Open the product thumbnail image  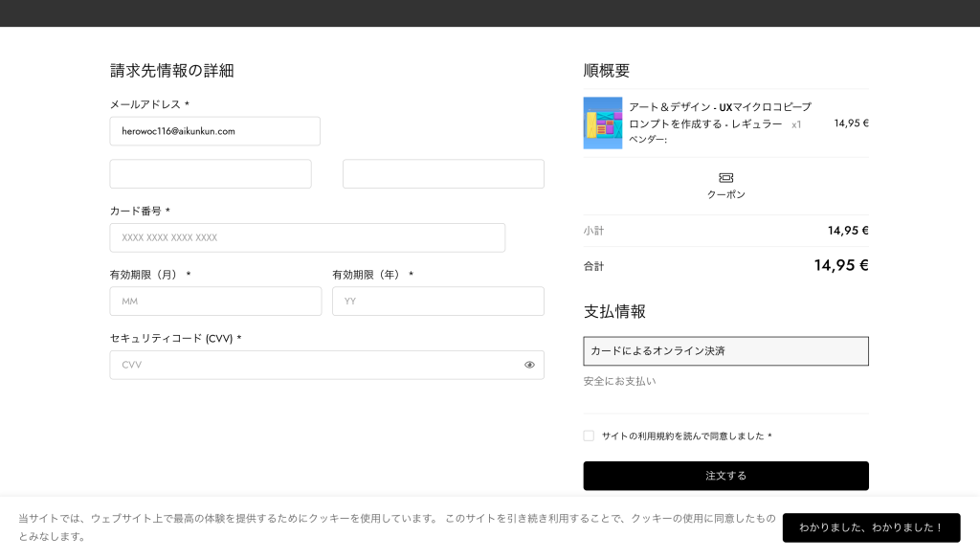point(603,123)
